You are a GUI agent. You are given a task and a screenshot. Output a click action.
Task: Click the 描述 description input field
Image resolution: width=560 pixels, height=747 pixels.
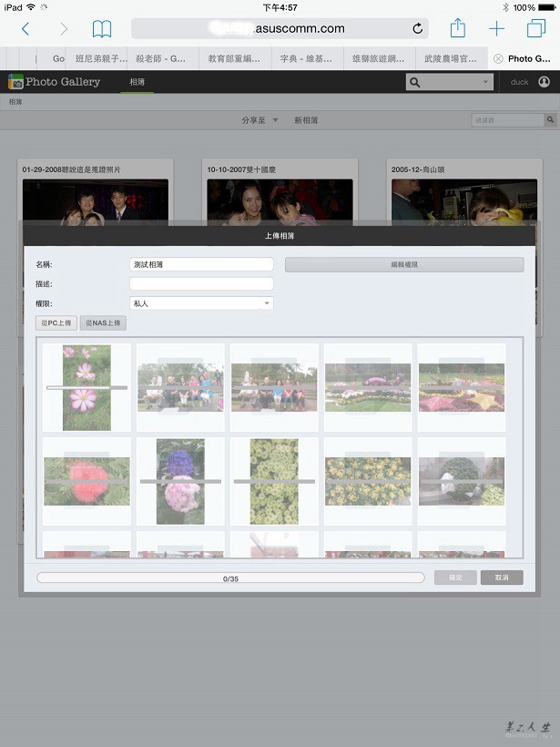(x=201, y=284)
